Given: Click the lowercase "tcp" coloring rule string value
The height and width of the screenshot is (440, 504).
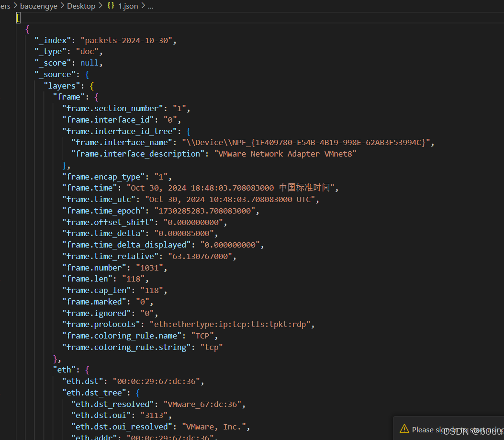Looking at the screenshot, I should 212,348.
